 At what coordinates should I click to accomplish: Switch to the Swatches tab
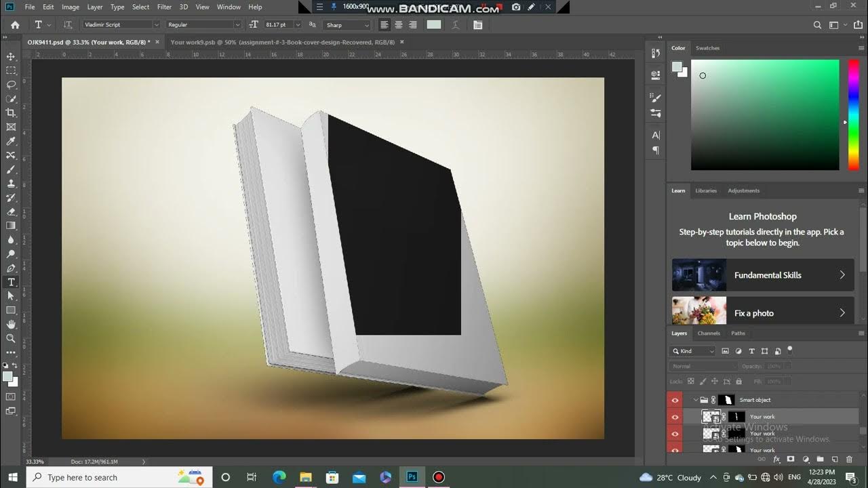707,48
